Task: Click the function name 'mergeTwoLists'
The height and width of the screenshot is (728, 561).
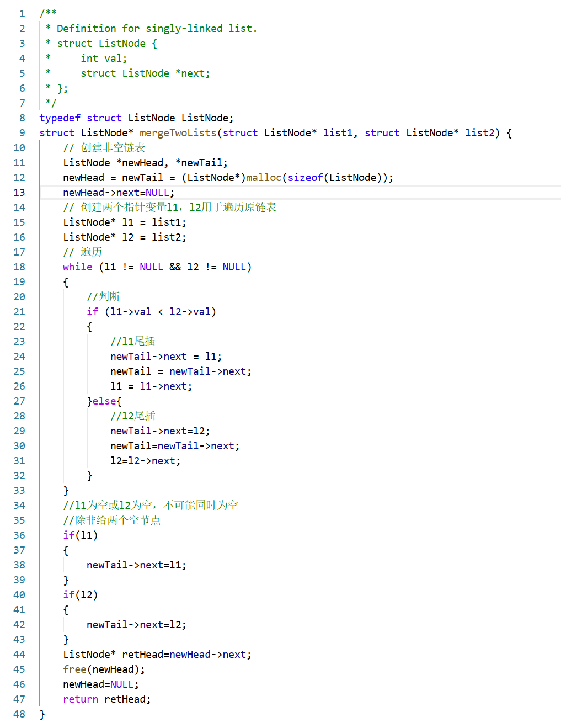Action: click(178, 132)
